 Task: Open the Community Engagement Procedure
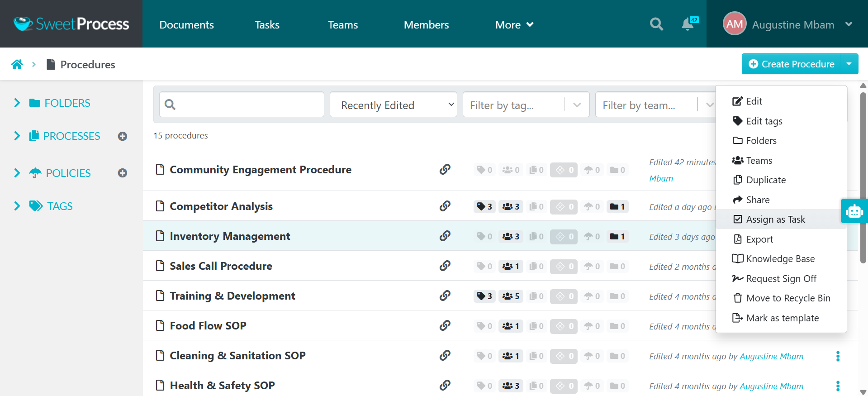[x=261, y=169]
